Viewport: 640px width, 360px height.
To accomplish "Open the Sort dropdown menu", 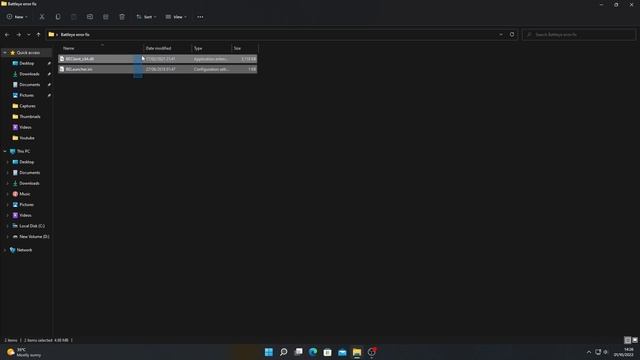I will click(146, 17).
